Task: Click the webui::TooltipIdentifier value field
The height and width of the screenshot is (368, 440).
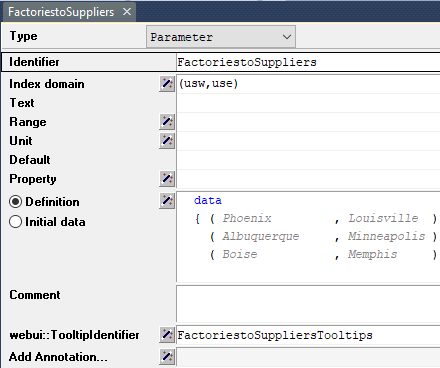Action: tap(308, 335)
